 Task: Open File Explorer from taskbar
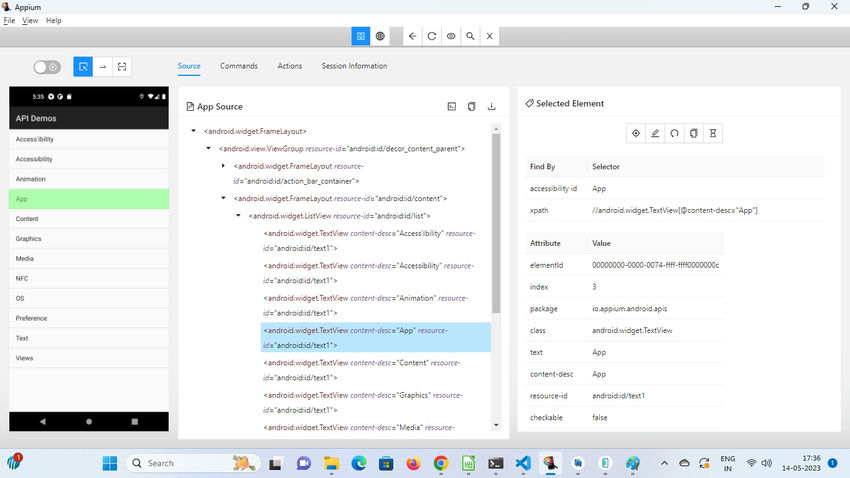[x=331, y=463]
